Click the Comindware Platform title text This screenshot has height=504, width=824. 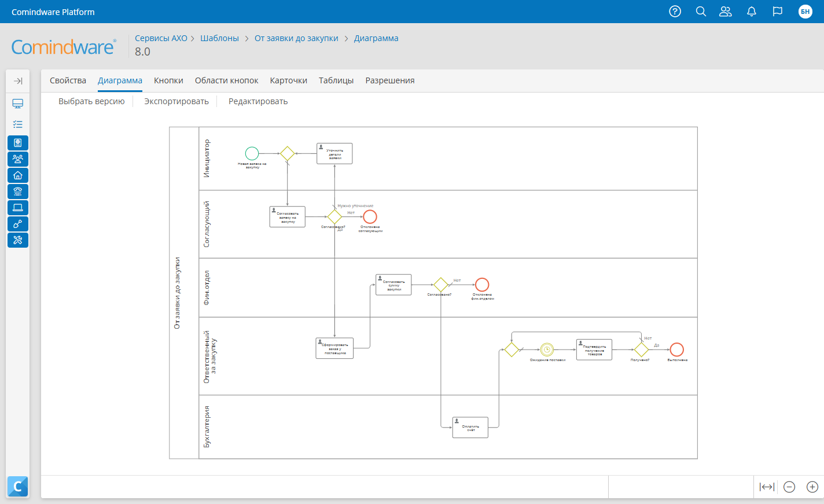tap(53, 12)
